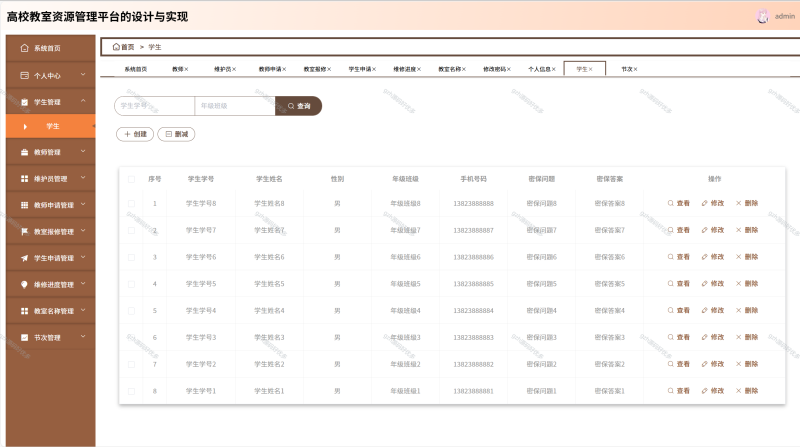Expand 节次管理 using its chevron
Viewport: 800px width, 447px height.
(83, 337)
